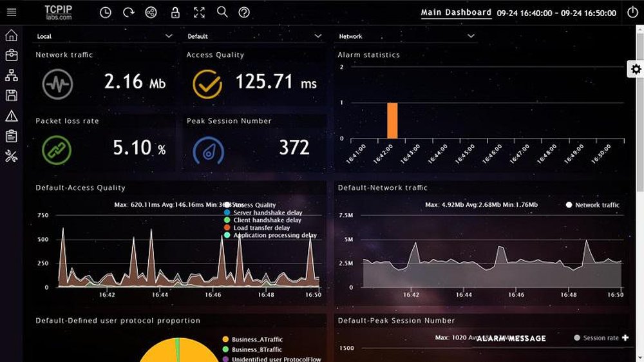This screenshot has width=644, height=362.
Task: Click the Main Dashboard title
Action: click(x=456, y=12)
